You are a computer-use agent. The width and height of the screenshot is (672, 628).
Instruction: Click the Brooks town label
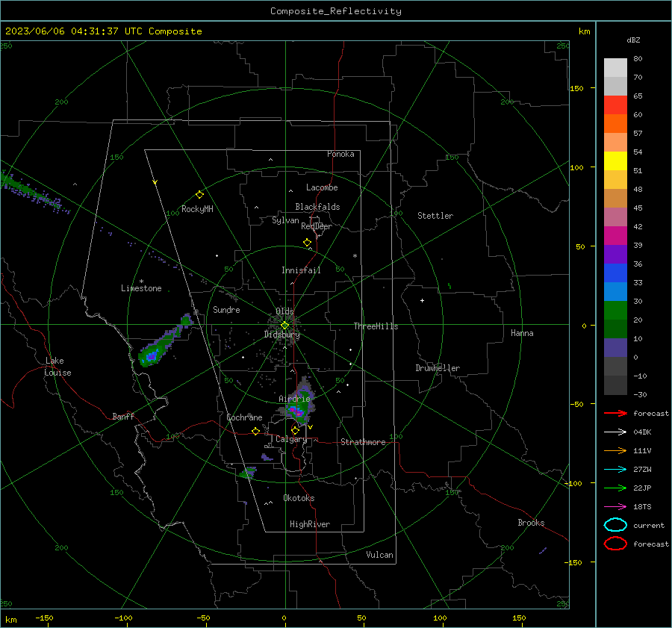coord(531,523)
